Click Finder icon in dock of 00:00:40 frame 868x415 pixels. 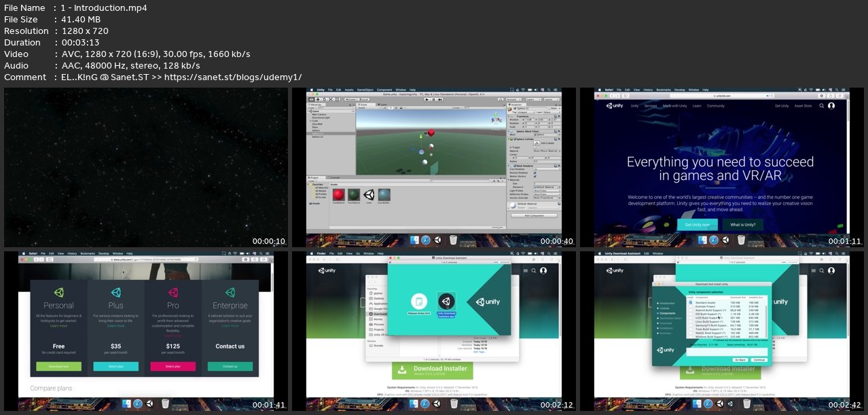click(x=414, y=240)
